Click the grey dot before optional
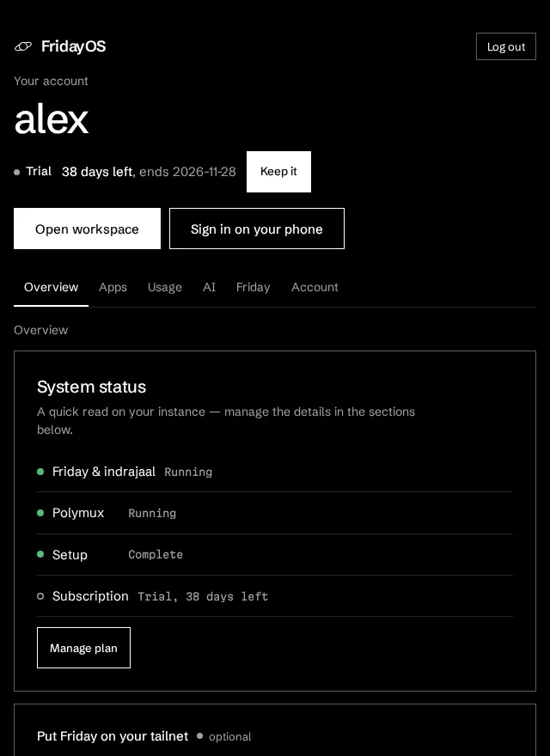550x756 pixels. click(x=199, y=736)
